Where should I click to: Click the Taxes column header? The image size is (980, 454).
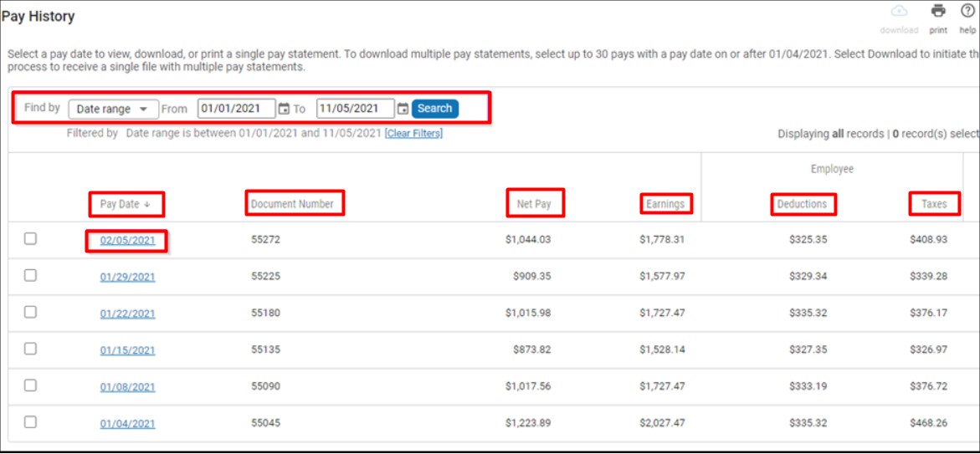pos(934,204)
